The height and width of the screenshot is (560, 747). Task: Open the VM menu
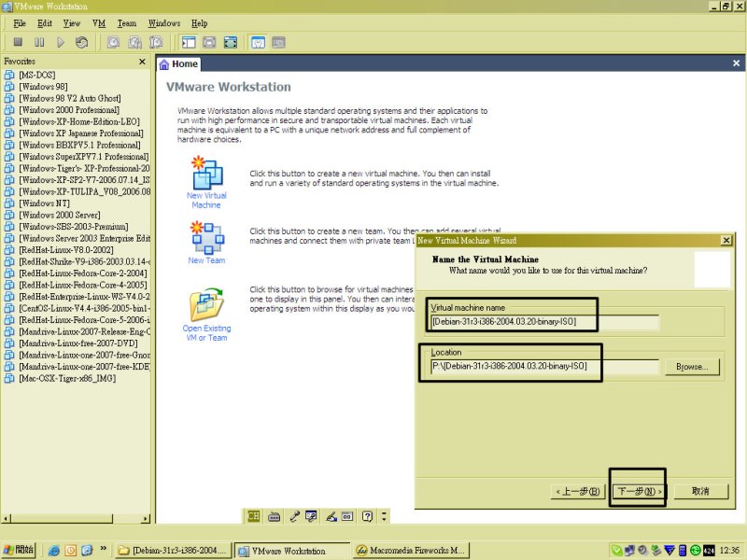tap(99, 23)
